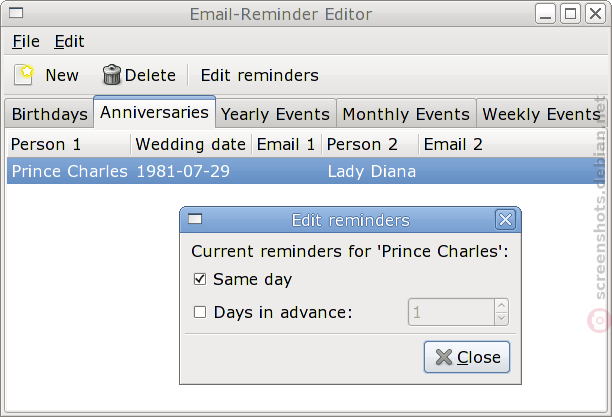This screenshot has height=417, width=612.
Task: Minimize the Email-Reminder Editor window
Action: tap(548, 14)
